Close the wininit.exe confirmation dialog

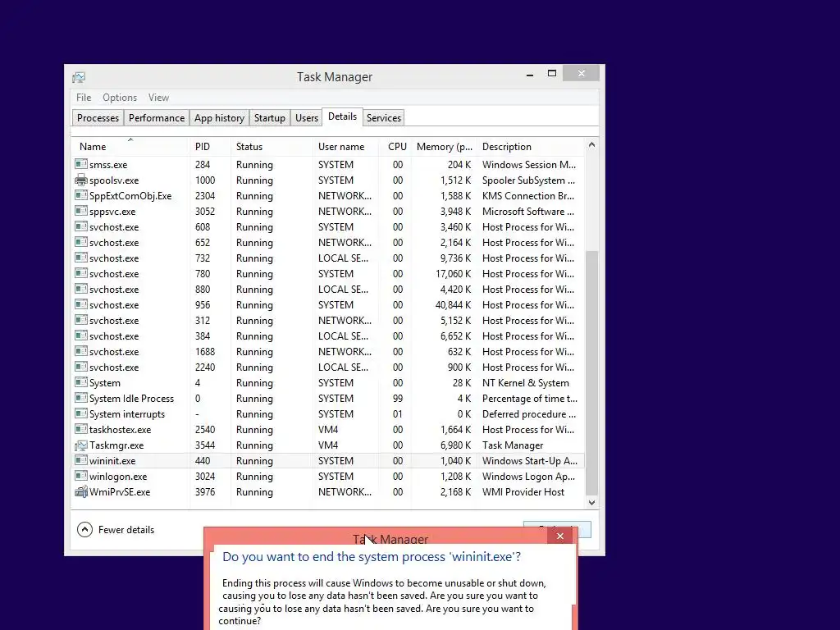pyautogui.click(x=559, y=536)
